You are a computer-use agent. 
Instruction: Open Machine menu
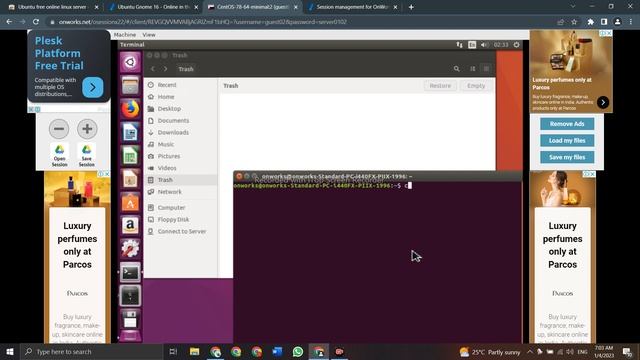click(x=124, y=35)
